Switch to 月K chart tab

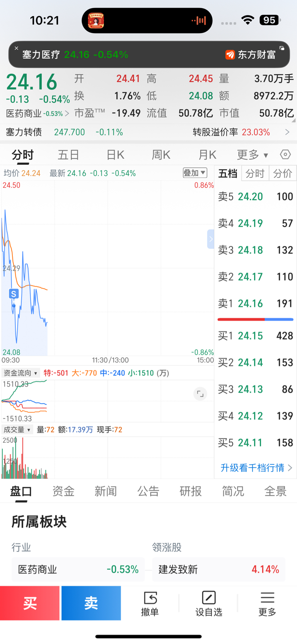(207, 155)
